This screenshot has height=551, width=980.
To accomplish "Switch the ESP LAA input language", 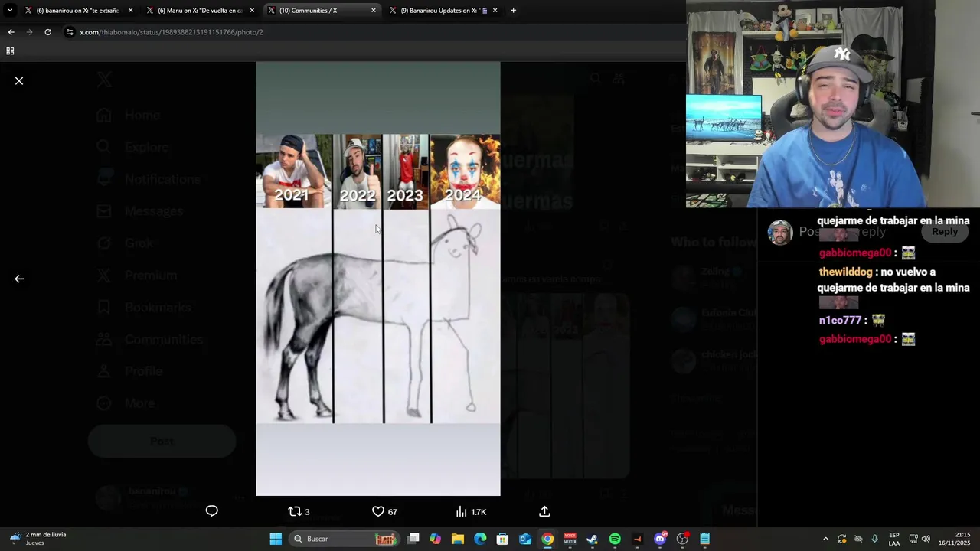I will (894, 539).
